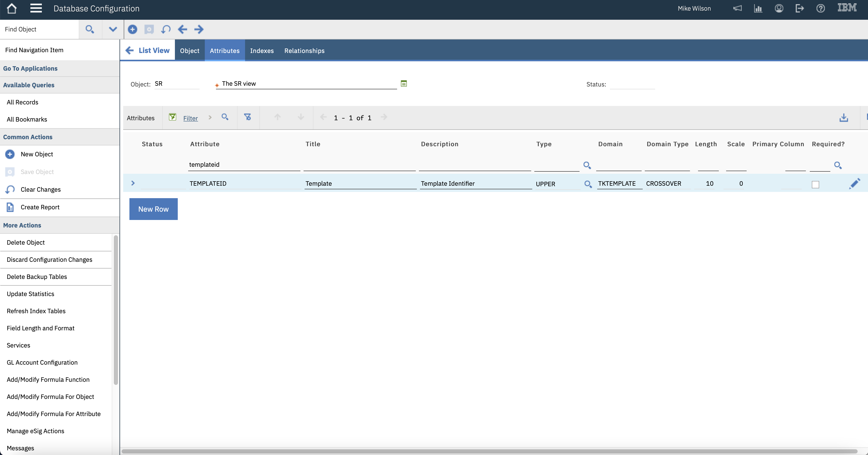The width and height of the screenshot is (868, 455).
Task: Expand the chevron next to Filter
Action: tap(210, 118)
